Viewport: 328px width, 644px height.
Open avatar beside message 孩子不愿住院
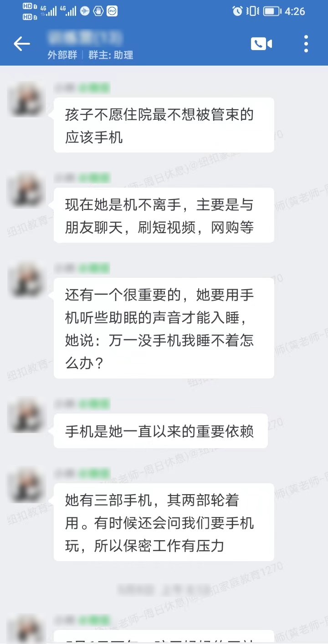[27, 98]
